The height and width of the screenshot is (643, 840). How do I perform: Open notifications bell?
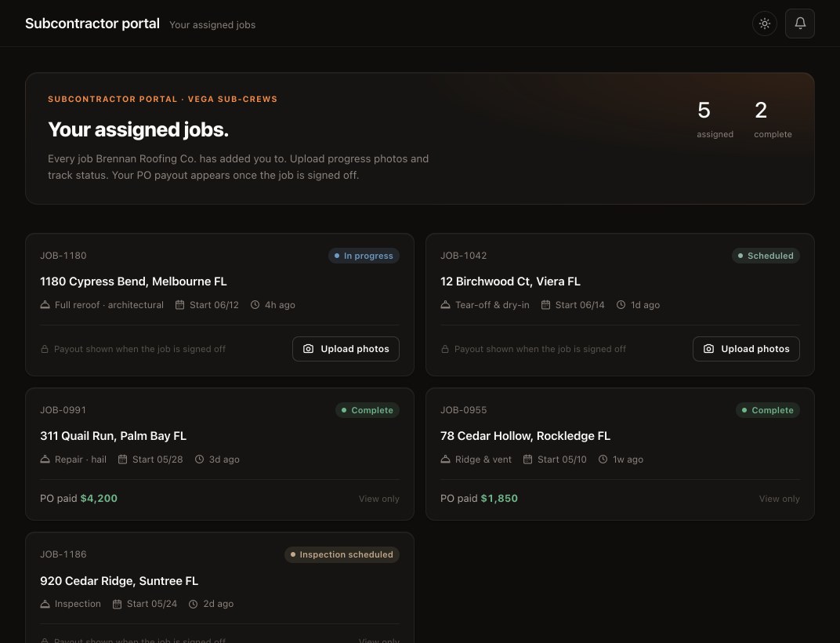coord(800,24)
